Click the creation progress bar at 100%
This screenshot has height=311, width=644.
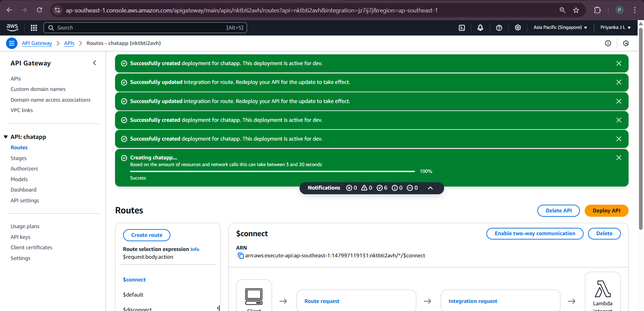272,171
